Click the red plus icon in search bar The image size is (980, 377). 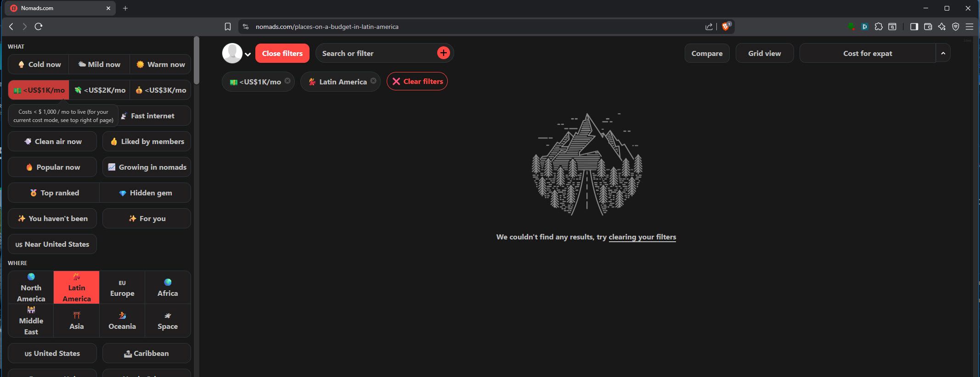pos(443,53)
